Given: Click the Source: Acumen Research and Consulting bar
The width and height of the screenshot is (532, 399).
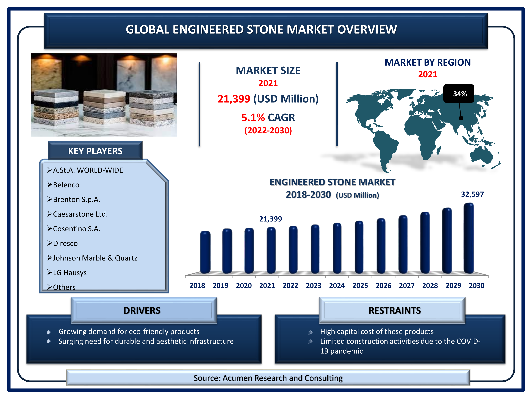Looking at the screenshot, I should click(x=268, y=378).
